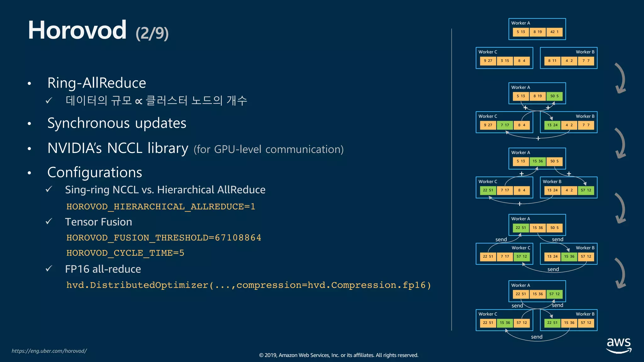Click the orange 42 1 cell in the top Worker A
Viewport: 644px width, 362px height.
coord(554,32)
